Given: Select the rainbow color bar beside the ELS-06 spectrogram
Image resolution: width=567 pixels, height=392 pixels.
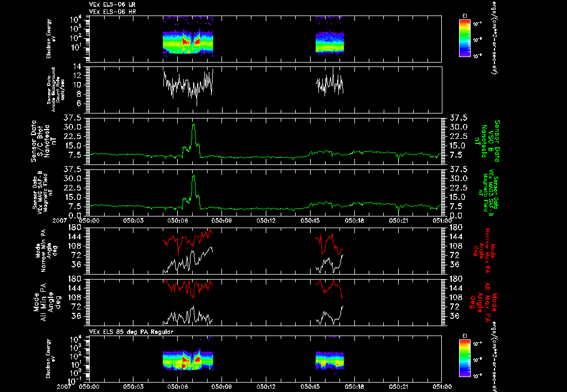Looking at the screenshot, I should pos(465,38).
